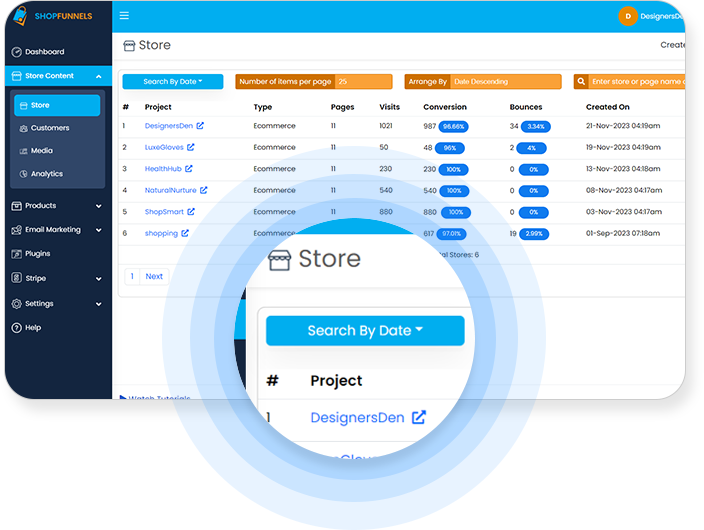Open Analytics from the sidebar
Image resolution: width=704 pixels, height=530 pixels.
(46, 174)
